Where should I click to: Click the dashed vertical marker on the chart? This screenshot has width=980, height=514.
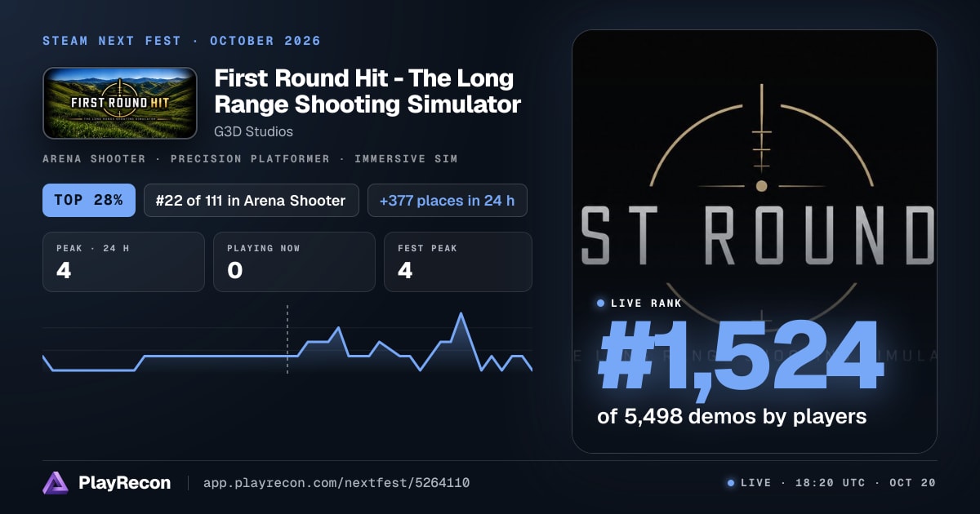pos(287,339)
